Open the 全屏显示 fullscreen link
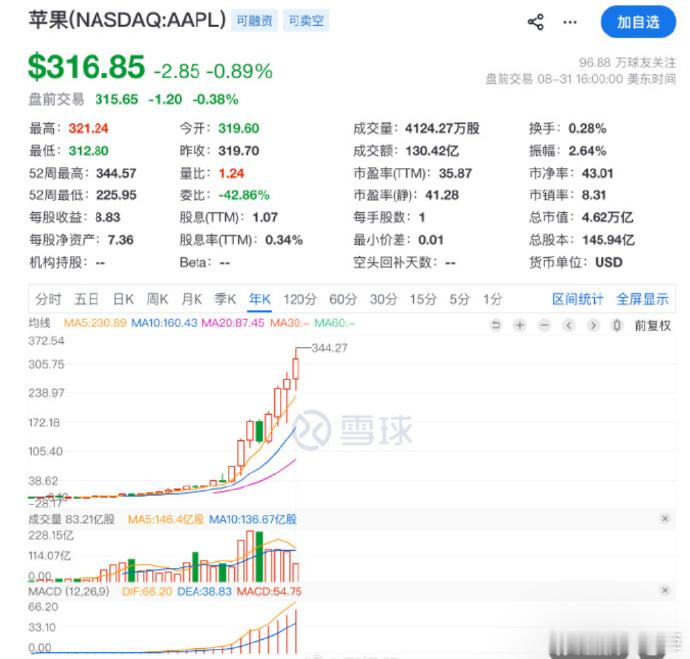The height and width of the screenshot is (659, 690). pos(642,299)
